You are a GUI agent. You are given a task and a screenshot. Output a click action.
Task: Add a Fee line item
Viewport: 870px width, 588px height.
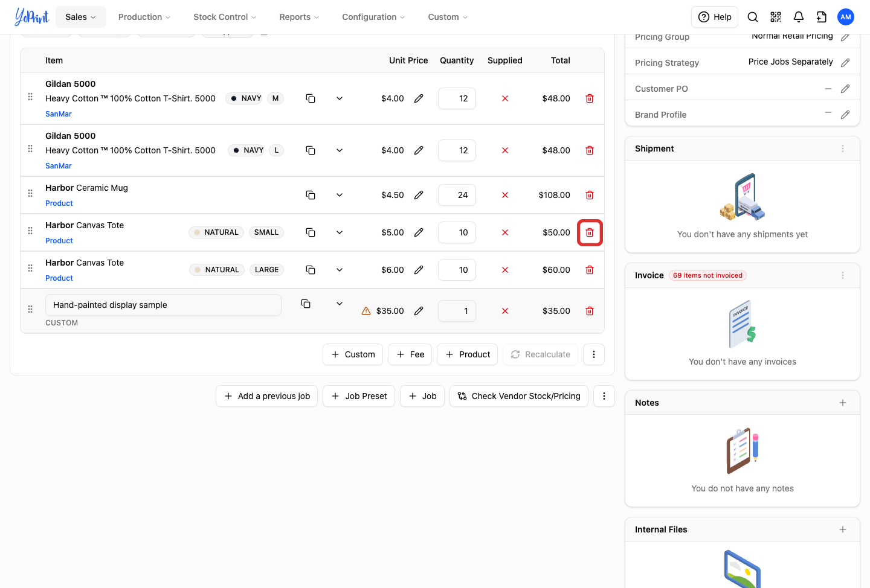point(410,354)
